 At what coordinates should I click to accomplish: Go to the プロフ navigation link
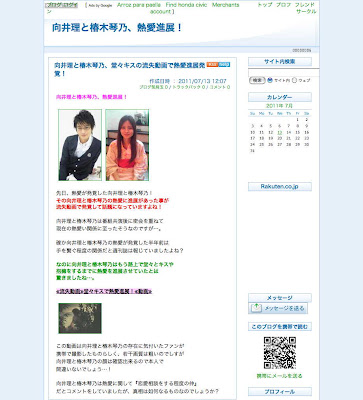pyautogui.click(x=283, y=5)
